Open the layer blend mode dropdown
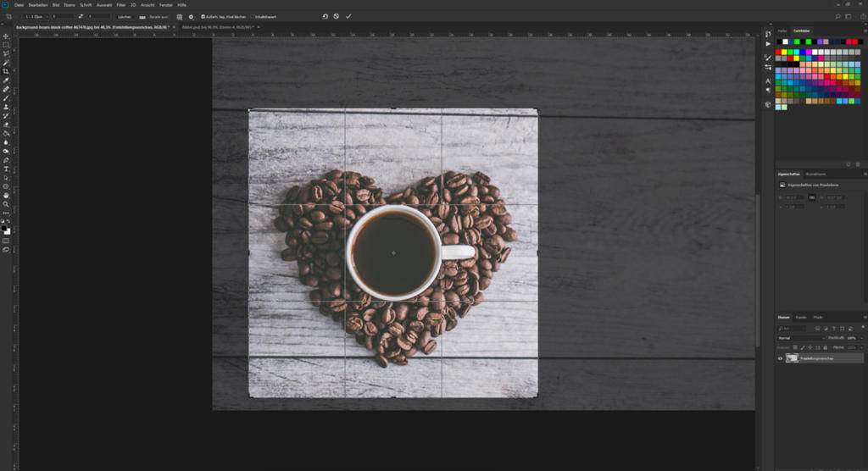Viewport: 868px width, 471px height. 800,338
